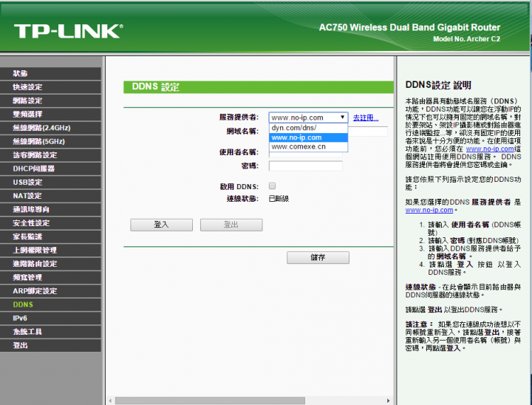Image resolution: width=532 pixels, height=405 pixels.
Task: Click the Model No. Archer C2 text
Action: pyautogui.click(x=466, y=39)
